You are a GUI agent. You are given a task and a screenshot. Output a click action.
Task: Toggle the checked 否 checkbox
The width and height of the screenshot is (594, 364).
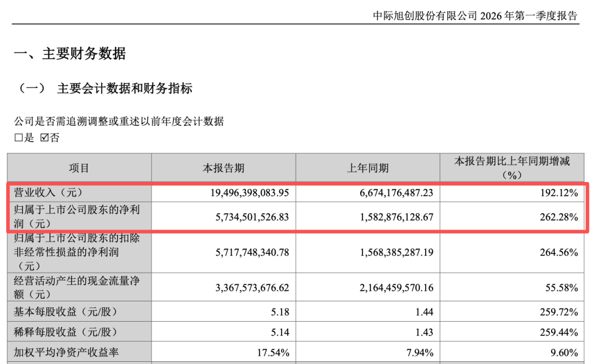[x=45, y=137]
